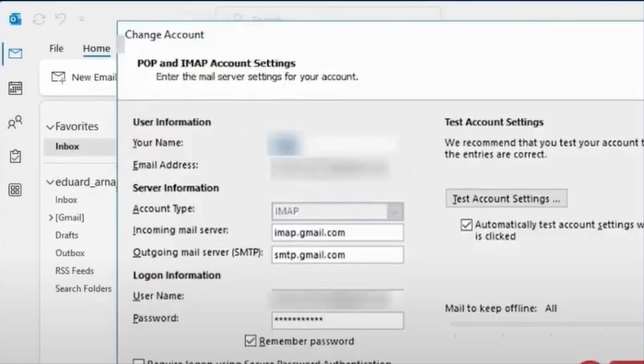The image size is (644, 364).
Task: Open the Quick Access customize arrow
Action: 82,19
